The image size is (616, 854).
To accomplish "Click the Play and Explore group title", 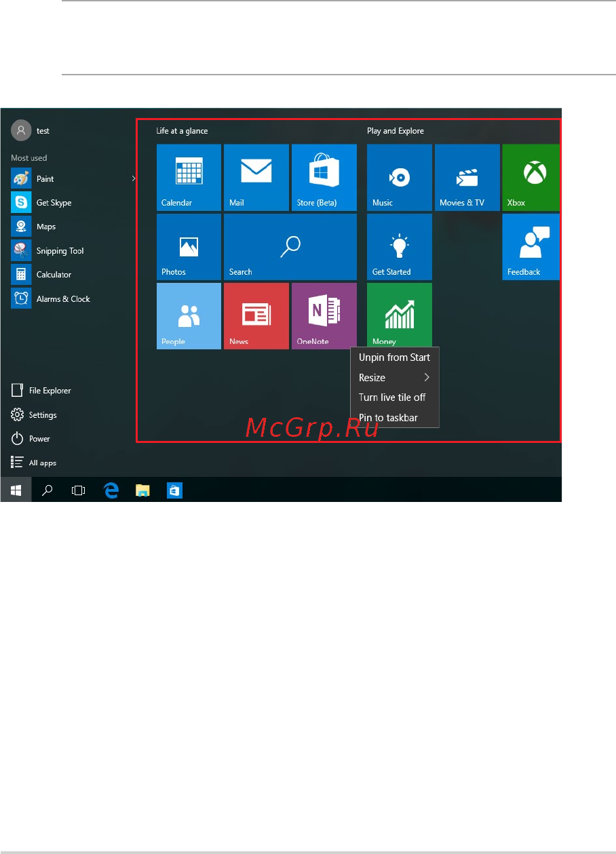I will (x=396, y=131).
